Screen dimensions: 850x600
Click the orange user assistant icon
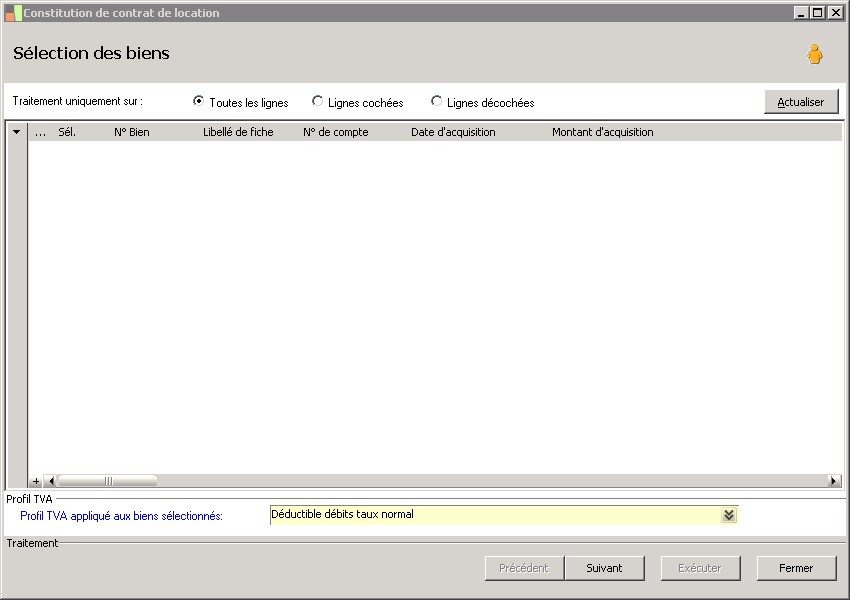click(x=814, y=54)
